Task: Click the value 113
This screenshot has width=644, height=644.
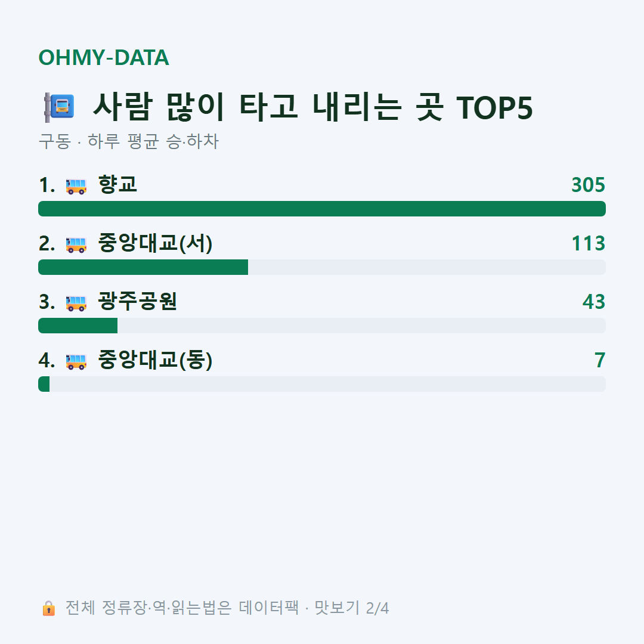Action: click(x=588, y=243)
